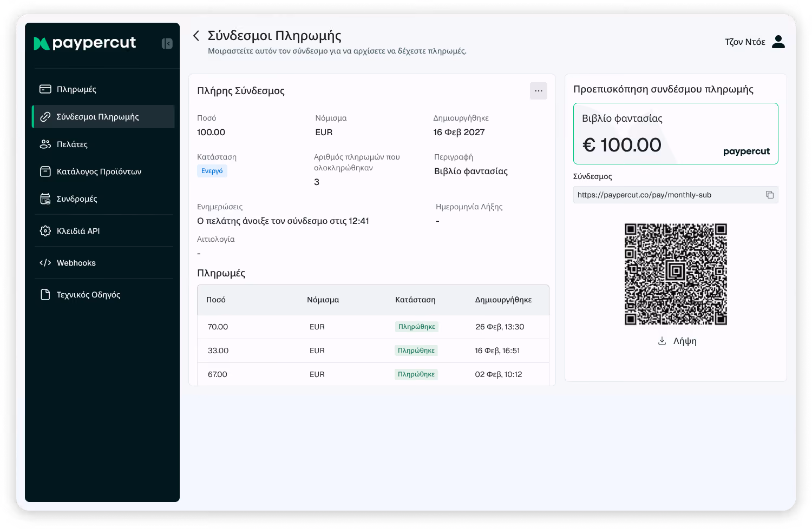812x529 pixels.
Task: Click the Ενεργό status badge
Action: 212,171
